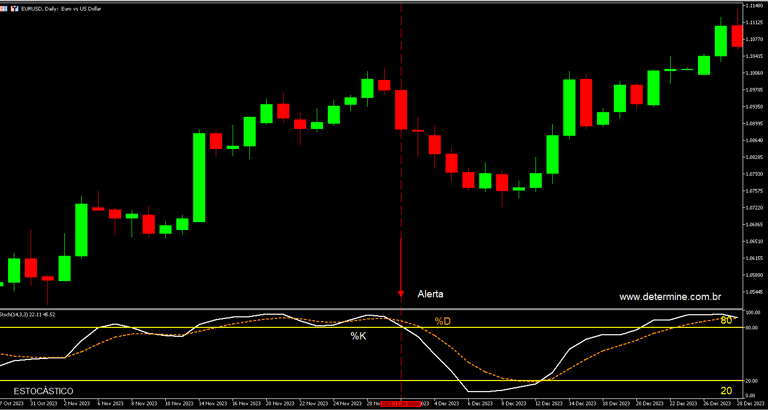The height and width of the screenshot is (410, 768).
Task: Select the Stoch(14,3,3) indicator label
Action: tap(27, 314)
